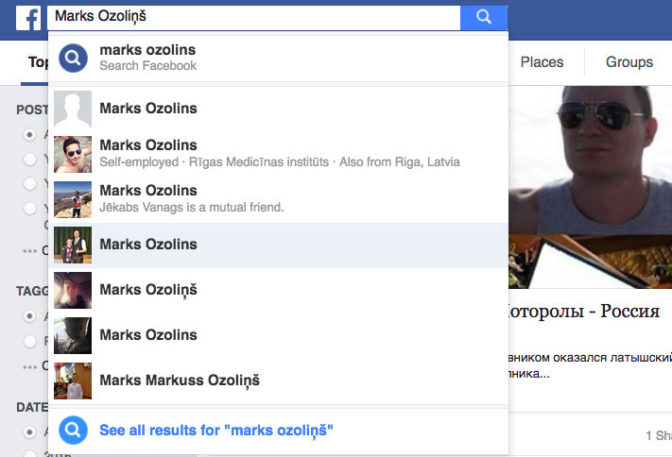672x457 pixels.
Task: Choose the highlighted Marks Ozolins couple photo result
Action: (279, 245)
